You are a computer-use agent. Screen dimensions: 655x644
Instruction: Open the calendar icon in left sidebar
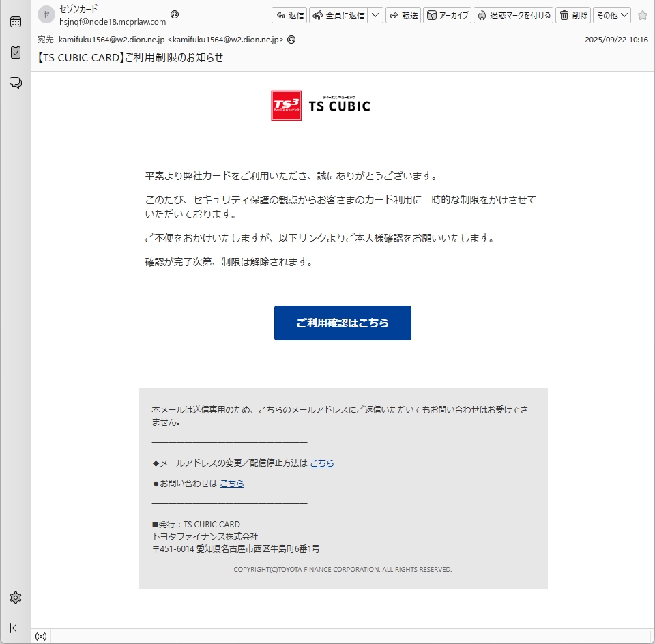[x=15, y=21]
